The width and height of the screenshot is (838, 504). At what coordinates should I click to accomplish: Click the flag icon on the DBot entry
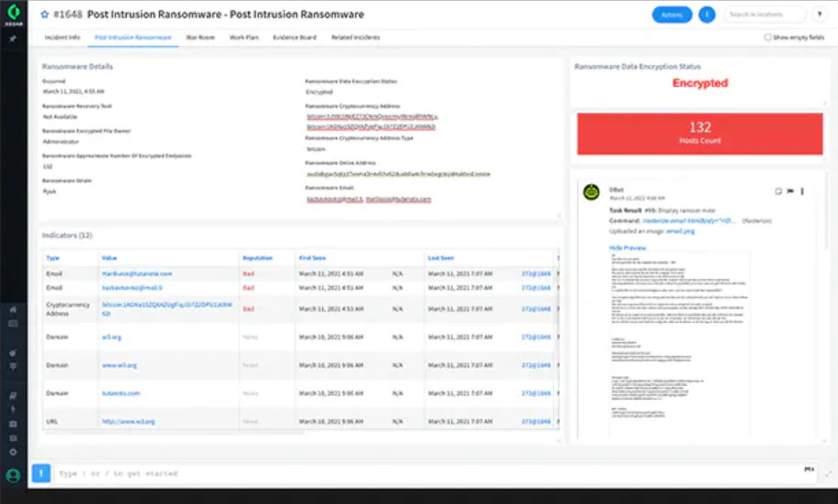click(790, 191)
